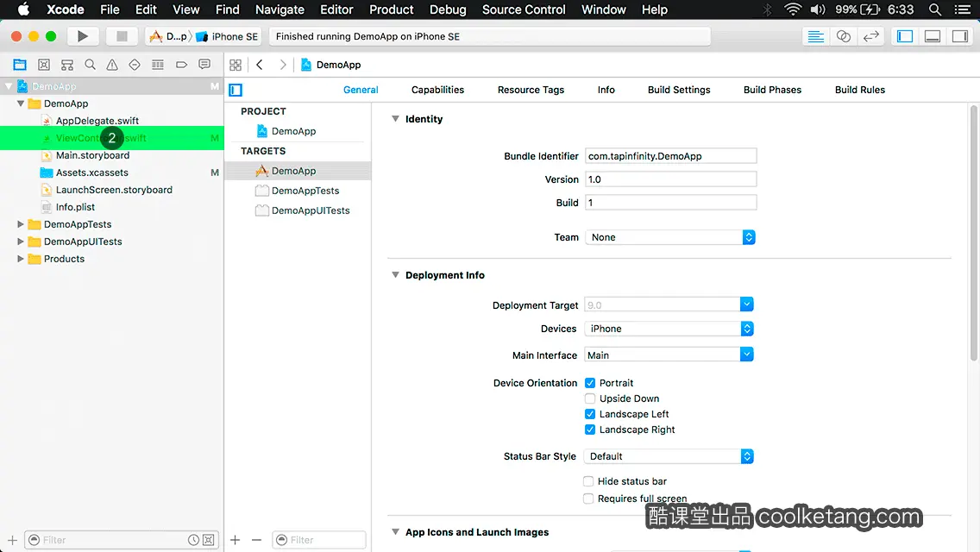
Task: Collapse the DemoApp group folder
Action: click(x=21, y=103)
